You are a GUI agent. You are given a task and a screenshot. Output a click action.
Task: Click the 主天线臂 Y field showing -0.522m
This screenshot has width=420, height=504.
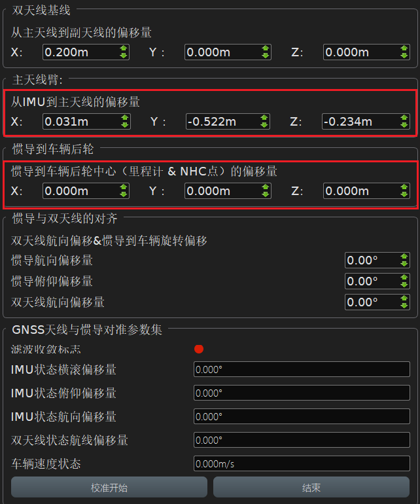[x=228, y=122]
